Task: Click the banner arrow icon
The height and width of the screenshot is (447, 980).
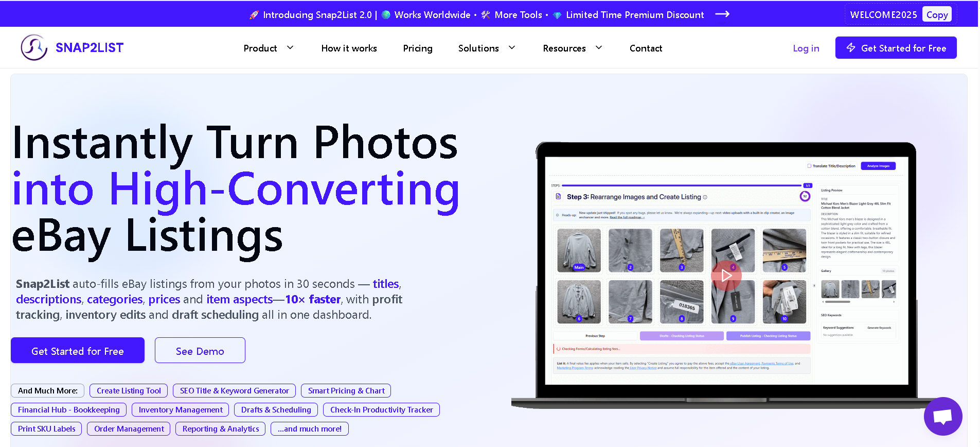Action: tap(722, 14)
